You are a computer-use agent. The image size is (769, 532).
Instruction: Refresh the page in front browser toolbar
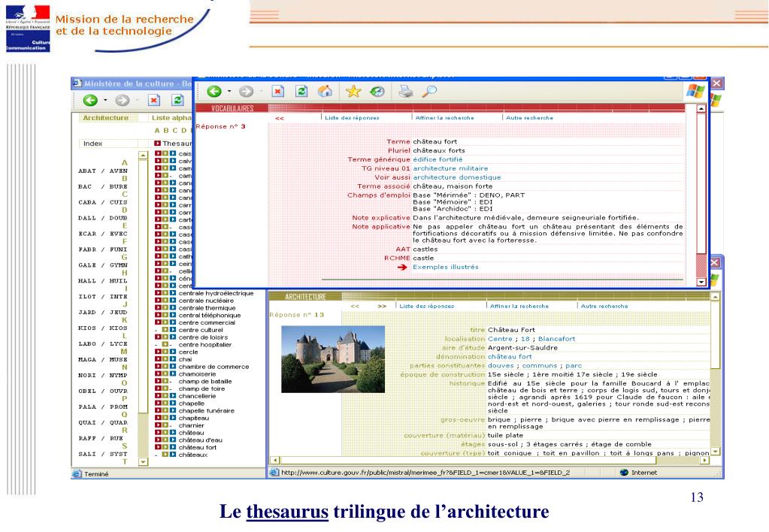point(301,91)
